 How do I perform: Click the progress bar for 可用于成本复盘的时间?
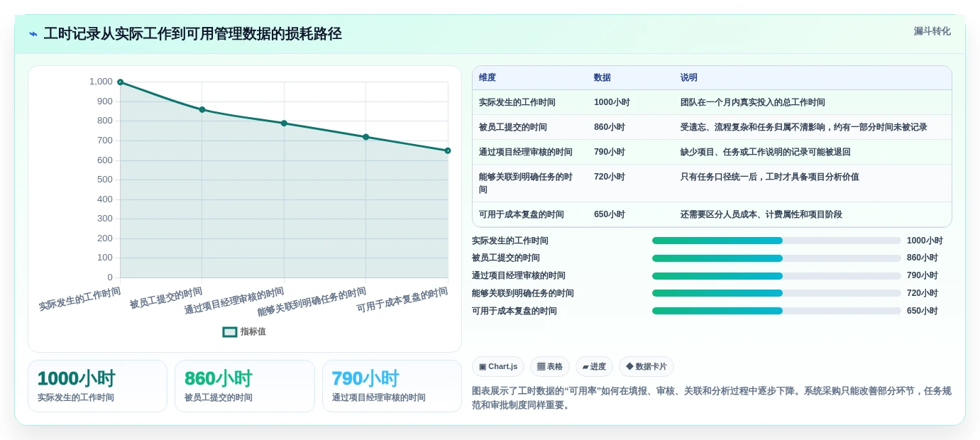776,311
